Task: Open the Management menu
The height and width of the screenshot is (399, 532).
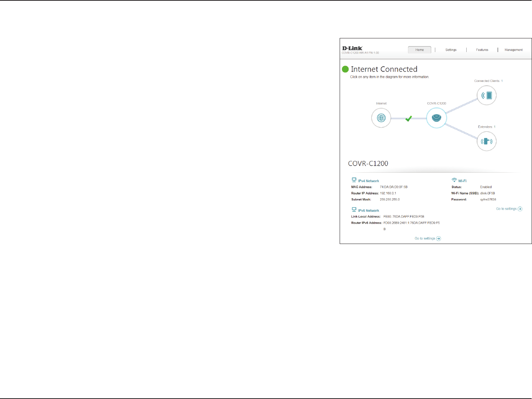Action: (x=514, y=50)
